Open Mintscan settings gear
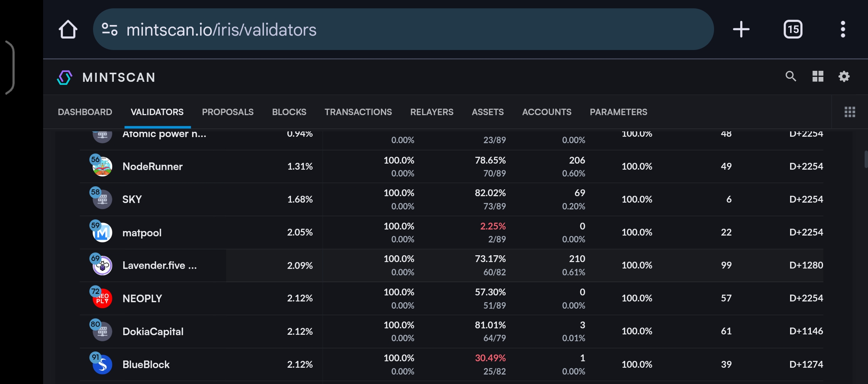 844,76
